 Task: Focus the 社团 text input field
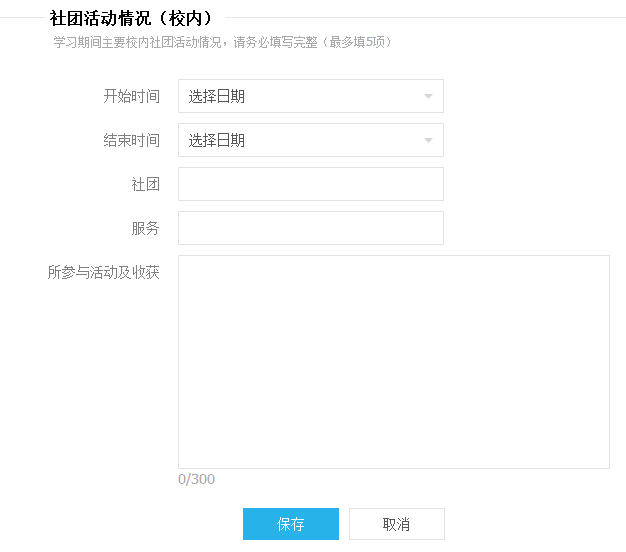(x=311, y=184)
